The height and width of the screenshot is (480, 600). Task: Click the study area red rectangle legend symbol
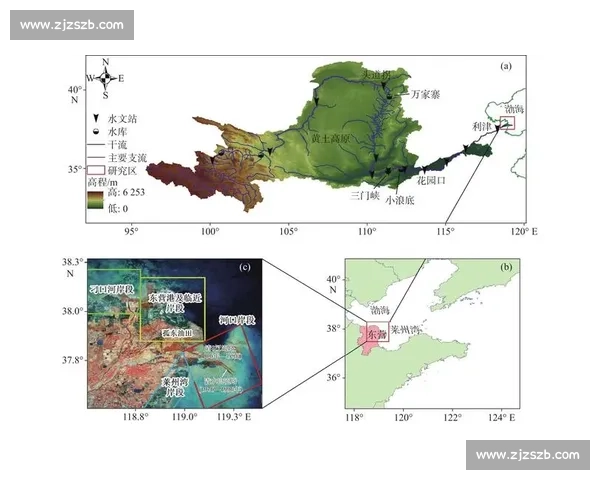(x=94, y=169)
